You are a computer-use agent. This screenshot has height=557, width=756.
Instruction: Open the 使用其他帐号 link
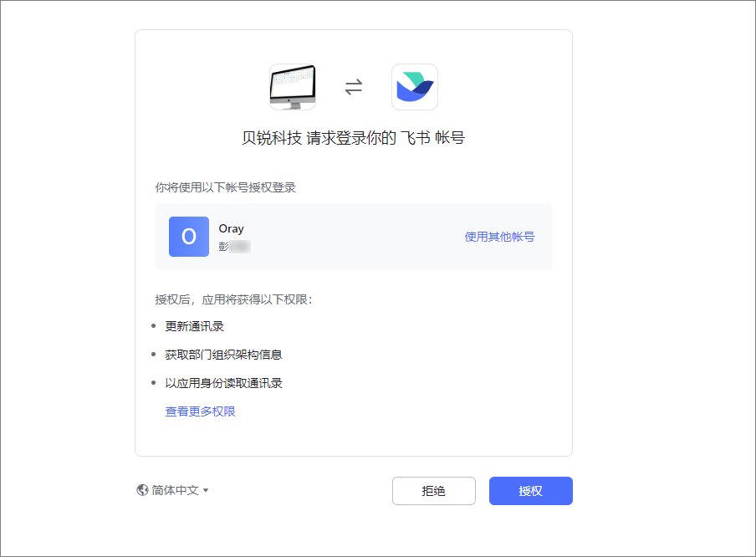click(x=499, y=237)
